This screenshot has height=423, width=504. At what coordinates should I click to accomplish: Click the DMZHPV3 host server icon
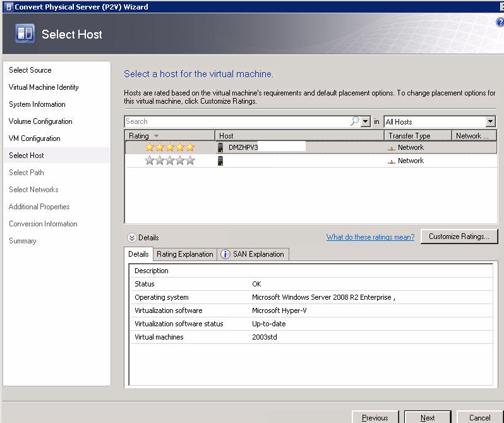(220, 147)
